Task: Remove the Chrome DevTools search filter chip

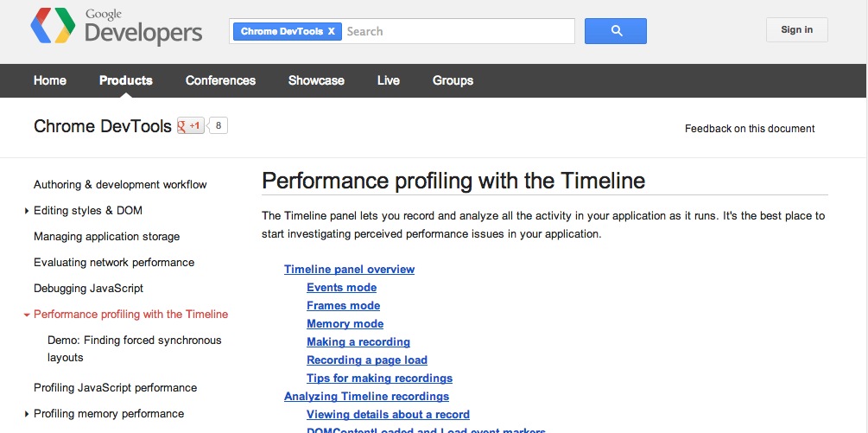Action: (x=331, y=32)
